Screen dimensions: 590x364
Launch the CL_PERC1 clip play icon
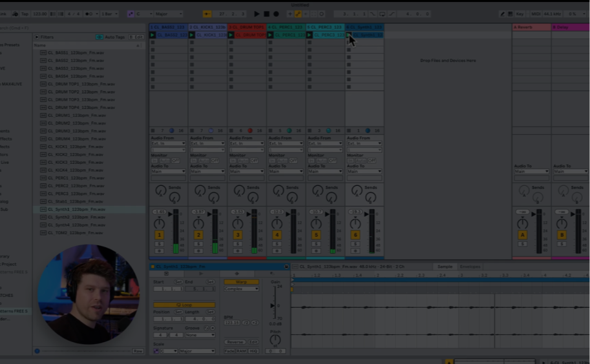pos(270,35)
